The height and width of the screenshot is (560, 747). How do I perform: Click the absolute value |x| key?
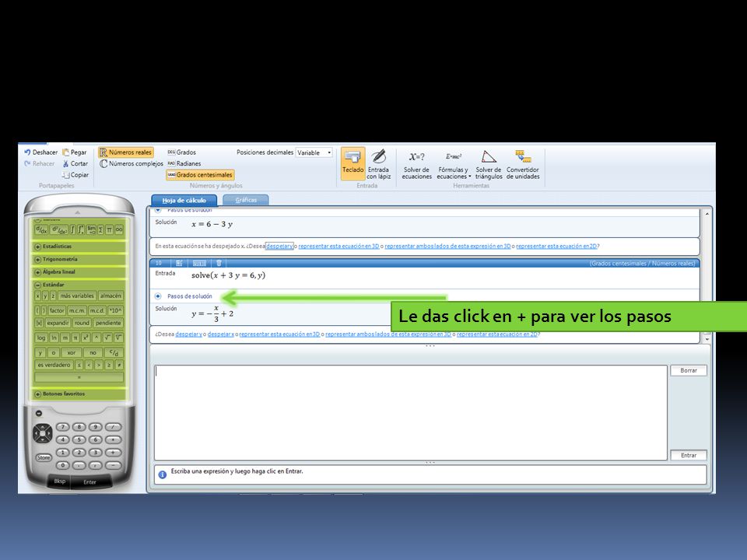coord(39,323)
